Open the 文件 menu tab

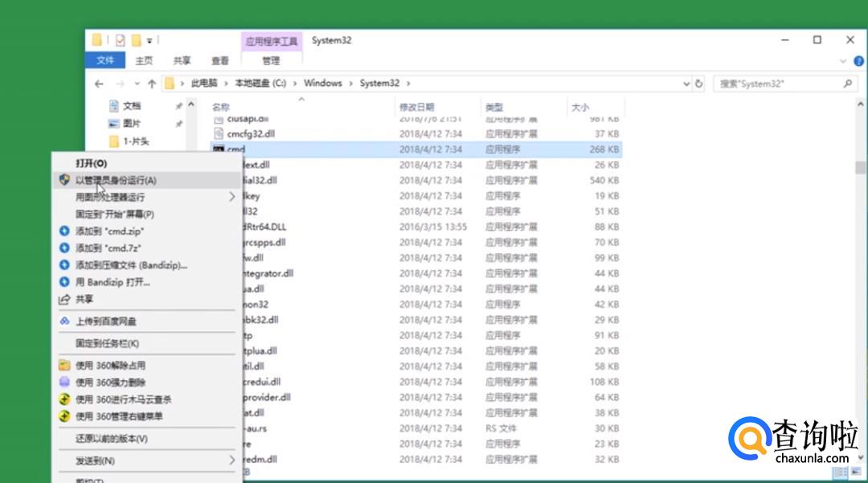105,60
